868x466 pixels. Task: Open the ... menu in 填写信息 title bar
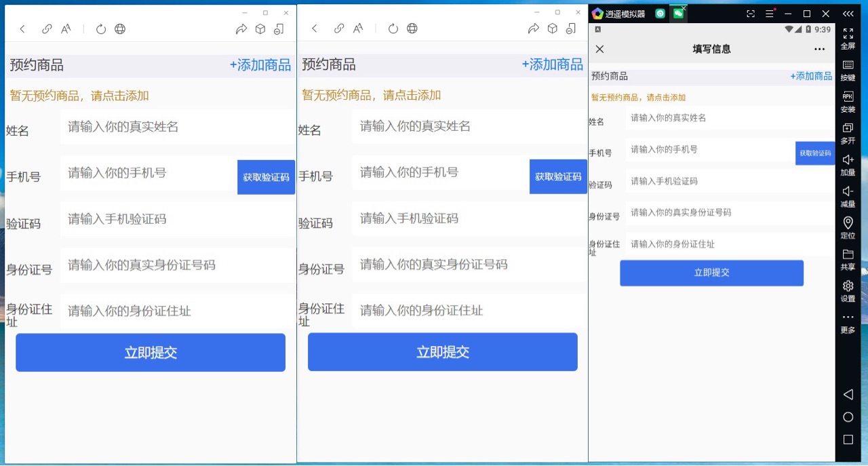(x=819, y=49)
